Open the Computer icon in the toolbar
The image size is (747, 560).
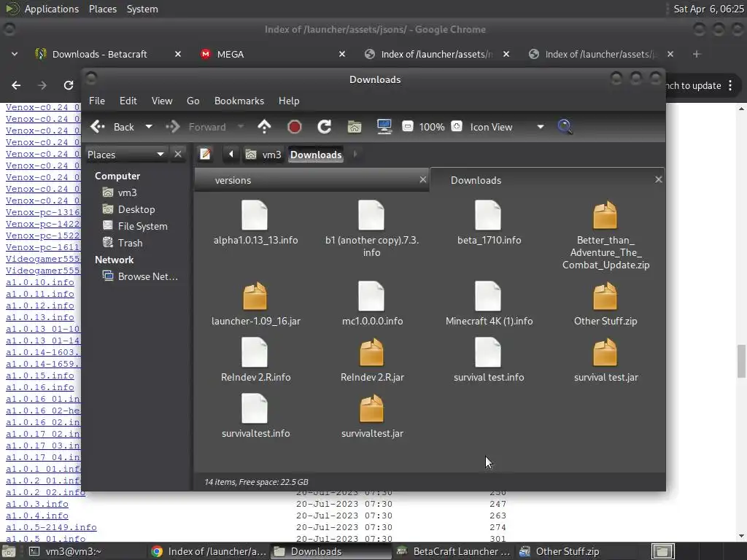384,127
